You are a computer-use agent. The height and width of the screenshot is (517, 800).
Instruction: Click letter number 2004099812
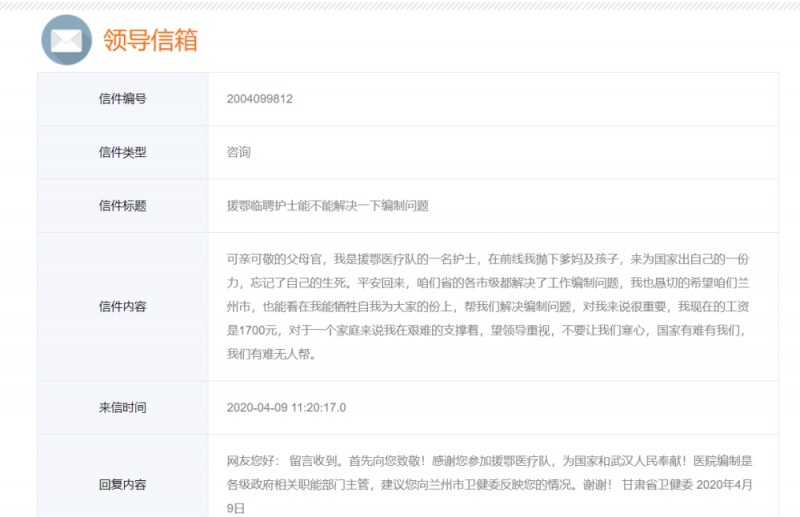[x=259, y=99]
